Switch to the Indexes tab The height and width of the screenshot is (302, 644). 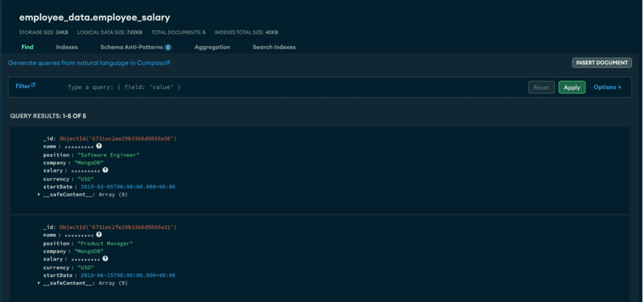(x=67, y=47)
